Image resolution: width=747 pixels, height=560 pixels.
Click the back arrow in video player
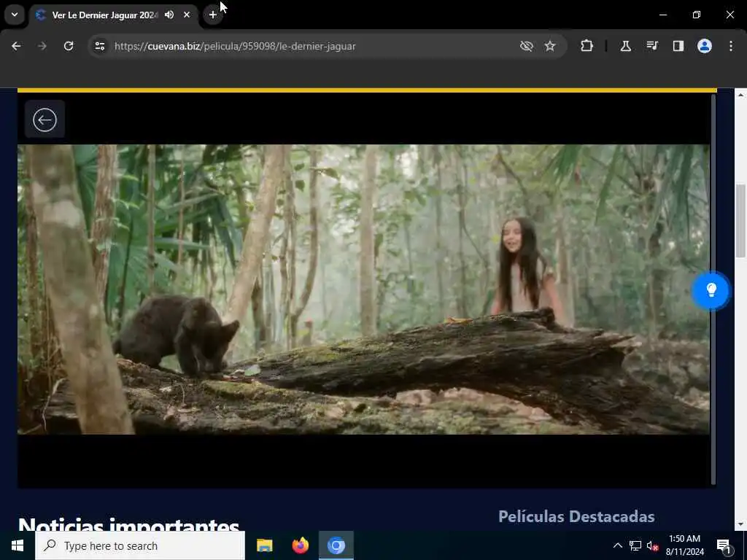[x=44, y=120]
